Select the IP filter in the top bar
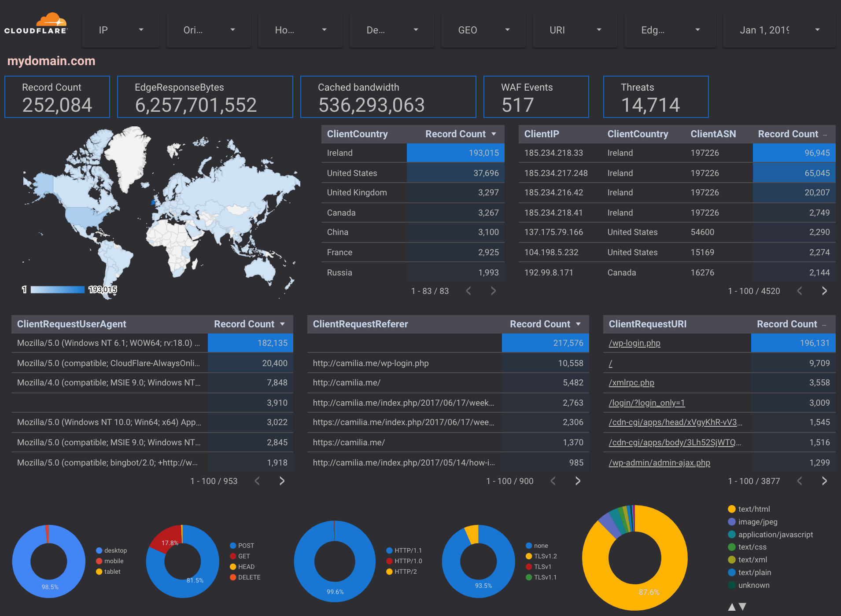Screen dimensions: 841x616 pos(120,29)
